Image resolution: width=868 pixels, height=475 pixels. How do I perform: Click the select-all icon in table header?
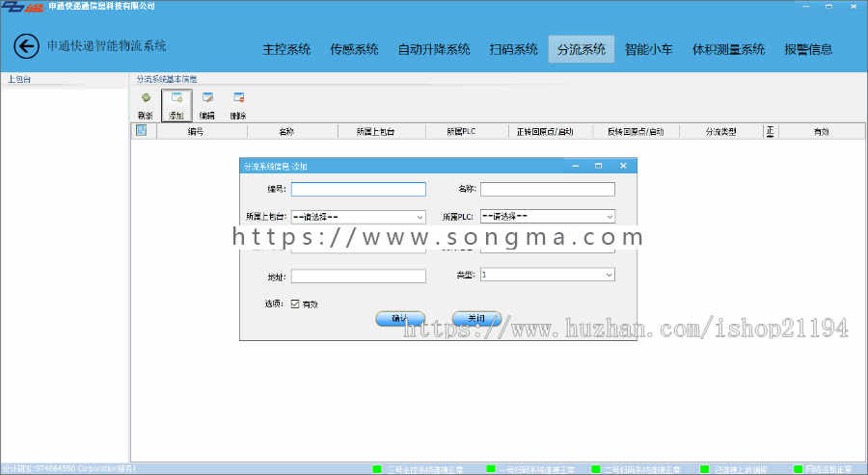tap(141, 130)
